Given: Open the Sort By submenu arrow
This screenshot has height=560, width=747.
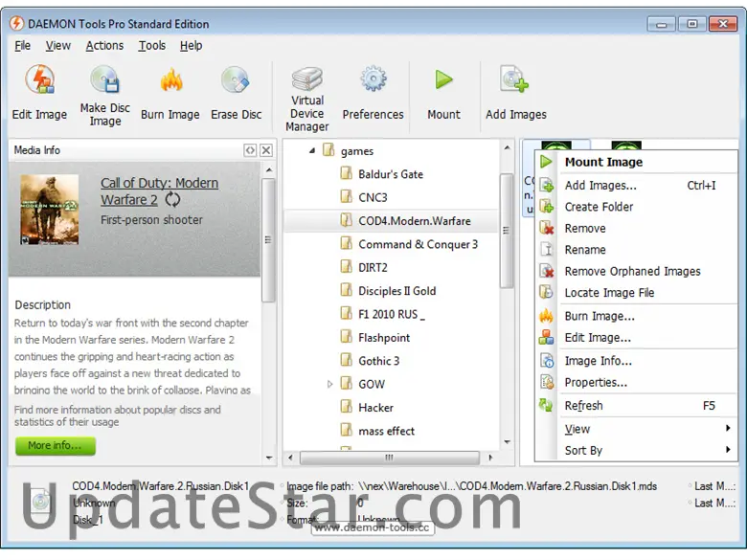Looking at the screenshot, I should [728, 450].
